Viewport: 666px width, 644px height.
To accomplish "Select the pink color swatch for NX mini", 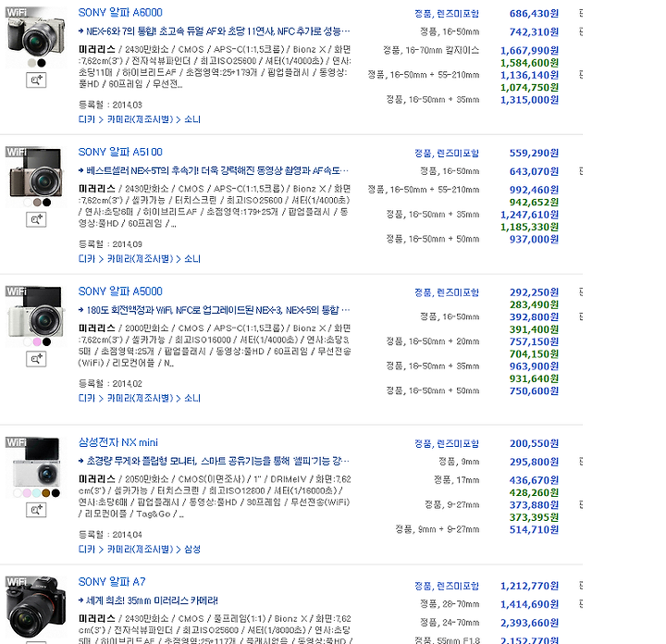I will pyautogui.click(x=27, y=493).
